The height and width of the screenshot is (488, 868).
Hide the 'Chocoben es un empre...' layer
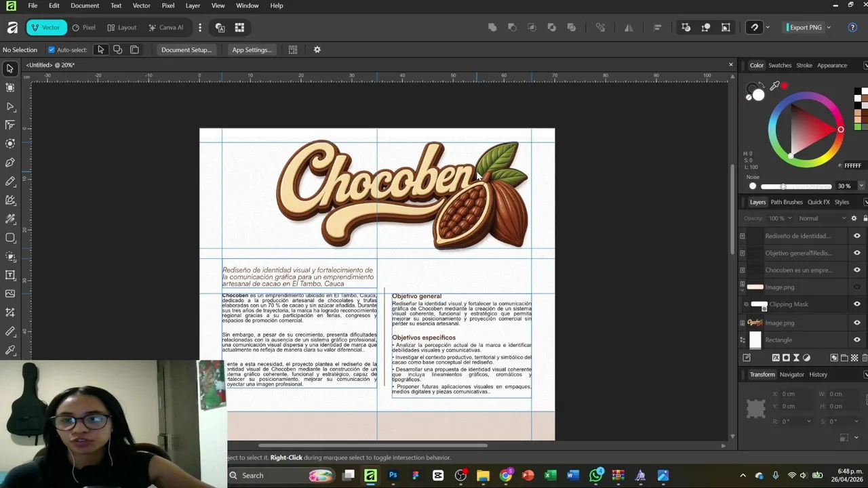point(856,270)
